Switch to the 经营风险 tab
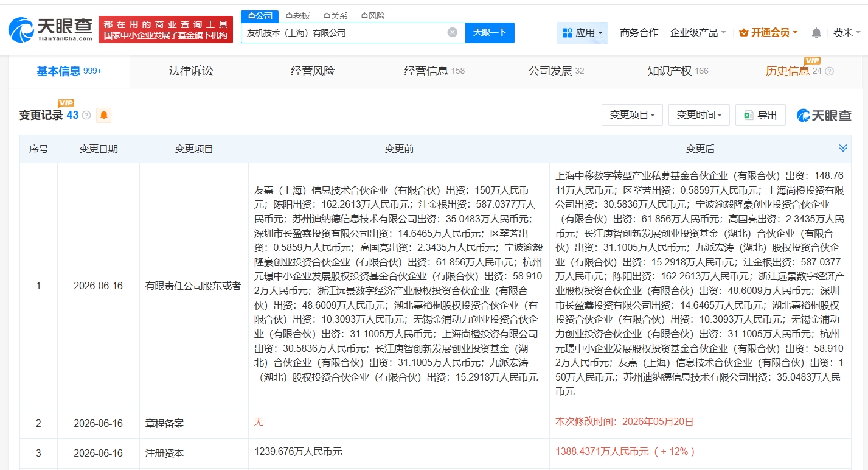Screen dimensions: 868x470 tap(313, 71)
